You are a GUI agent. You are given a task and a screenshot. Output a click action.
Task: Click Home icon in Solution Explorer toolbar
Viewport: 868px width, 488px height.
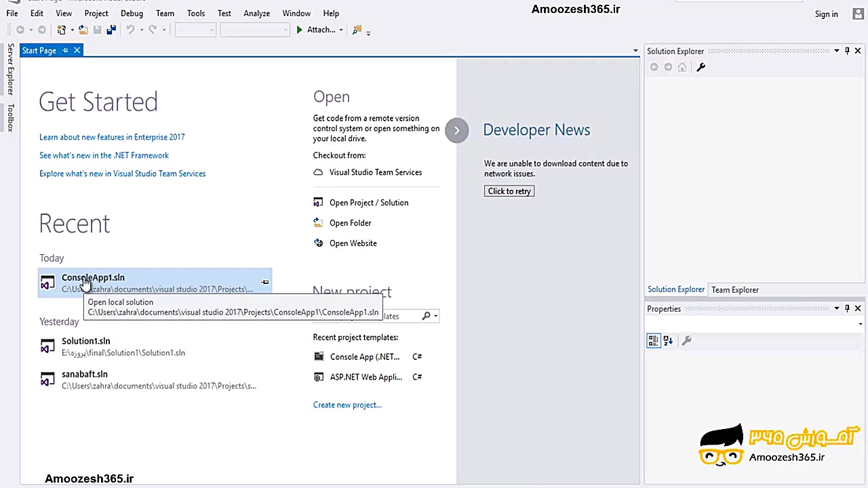coord(682,67)
